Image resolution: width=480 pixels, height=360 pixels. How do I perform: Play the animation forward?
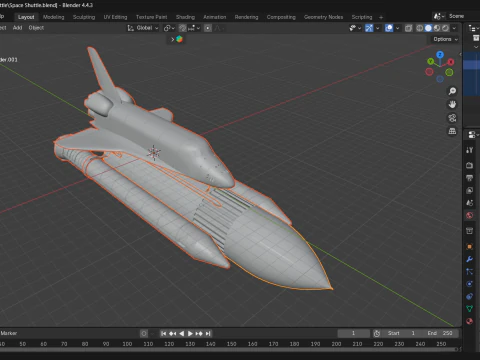pyautogui.click(x=190, y=333)
